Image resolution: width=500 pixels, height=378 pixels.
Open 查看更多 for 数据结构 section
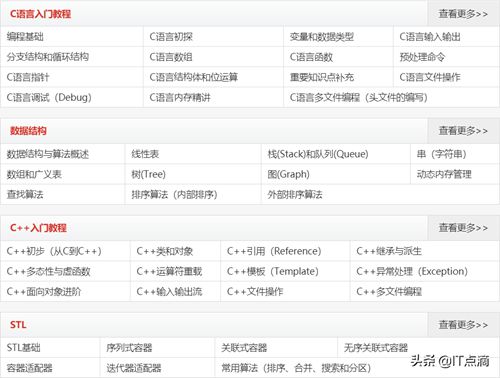[463, 131]
